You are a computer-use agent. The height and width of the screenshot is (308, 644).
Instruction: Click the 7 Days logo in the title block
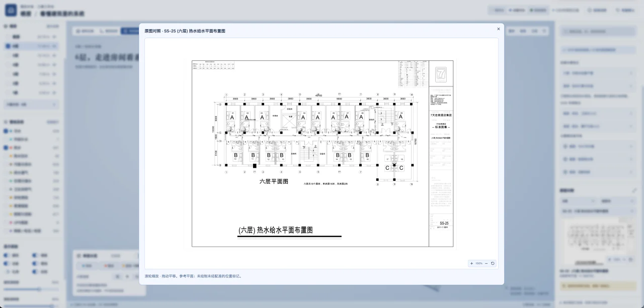pos(441,74)
